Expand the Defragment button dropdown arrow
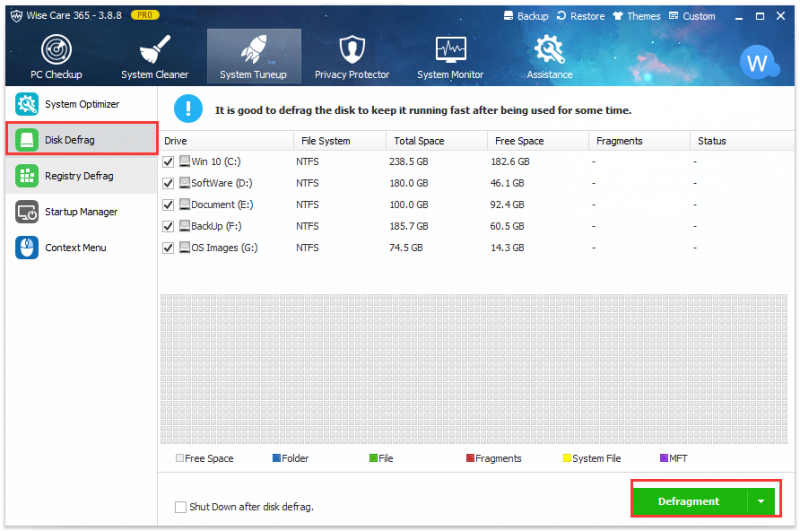Viewport: 800px width, 531px height. pyautogui.click(x=761, y=501)
